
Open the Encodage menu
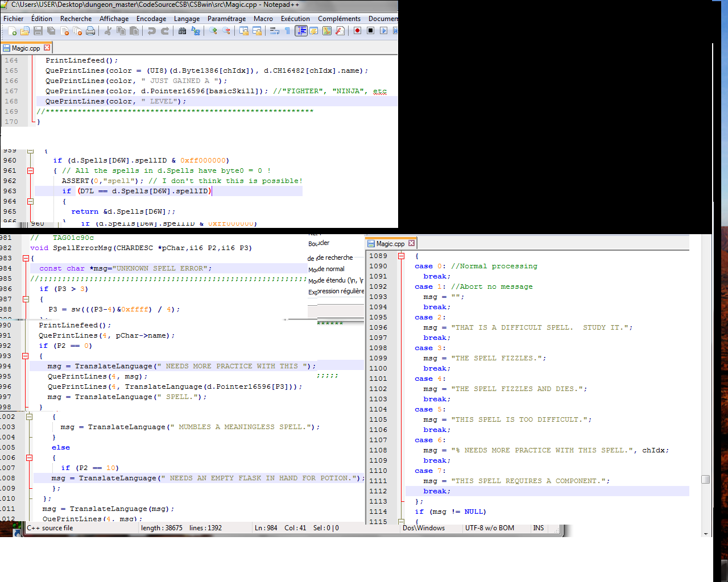[x=151, y=19]
